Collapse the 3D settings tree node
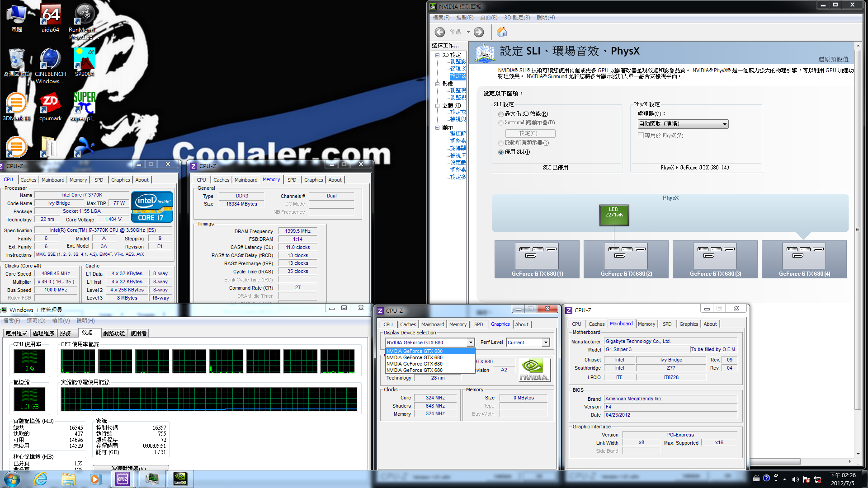Screen dimensions: 868x488 [438, 55]
